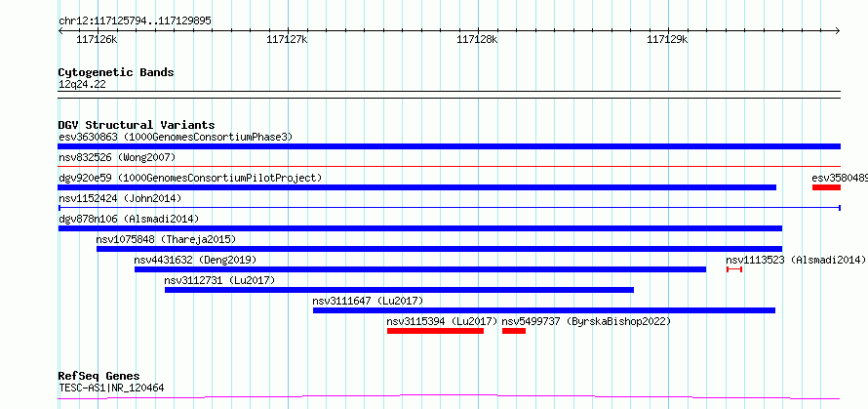Select the nsv832526 (Wong2007) label
Image resolution: width=868 pixels, height=409 pixels.
coord(117,157)
